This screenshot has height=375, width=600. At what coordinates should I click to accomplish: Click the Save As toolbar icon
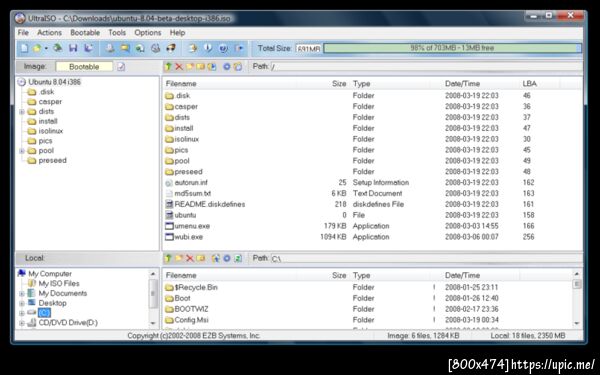pyautogui.click(x=88, y=48)
